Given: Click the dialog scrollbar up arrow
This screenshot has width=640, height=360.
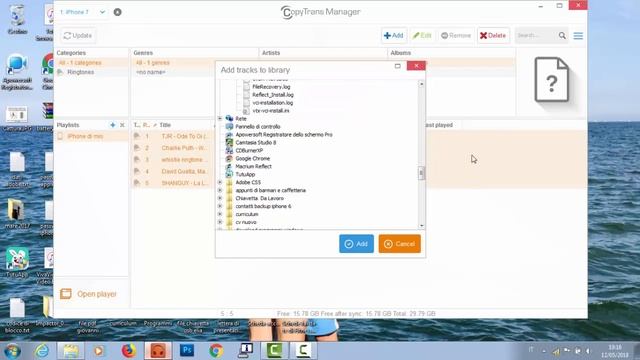Looking at the screenshot, I should [421, 84].
